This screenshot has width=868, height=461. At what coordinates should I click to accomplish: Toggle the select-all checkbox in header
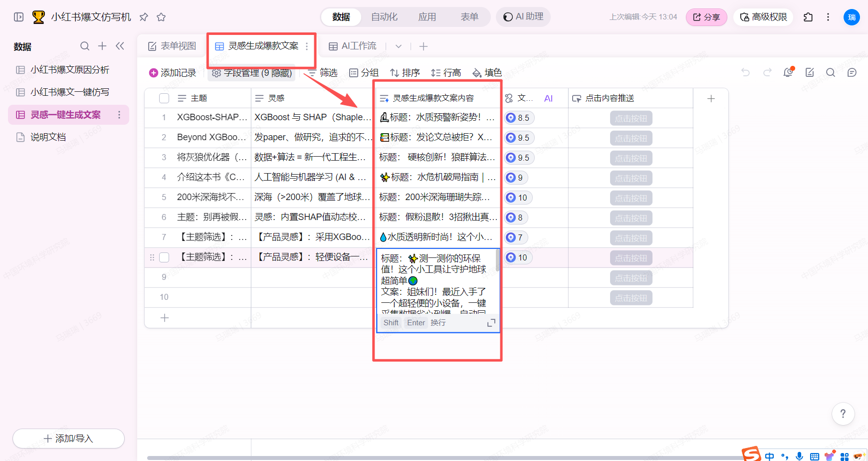click(164, 98)
